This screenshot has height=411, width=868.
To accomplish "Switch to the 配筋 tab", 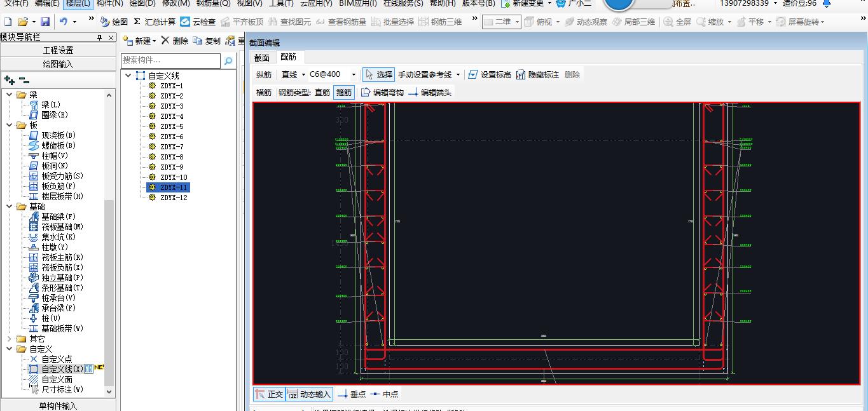I will pyautogui.click(x=288, y=57).
